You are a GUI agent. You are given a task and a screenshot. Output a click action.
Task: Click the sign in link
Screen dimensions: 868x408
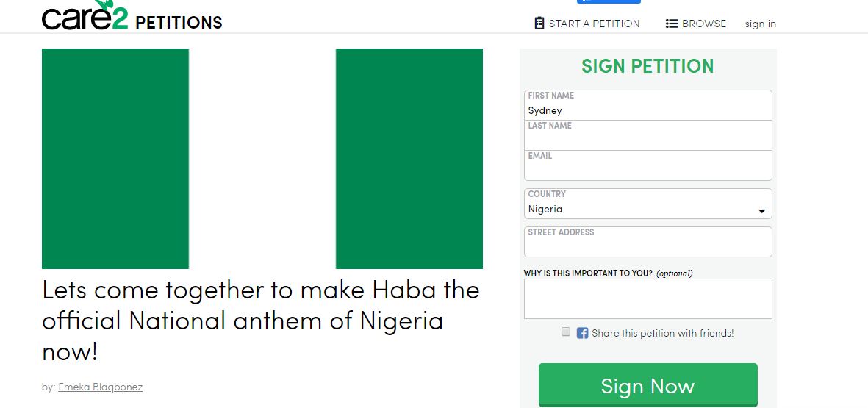[760, 24]
